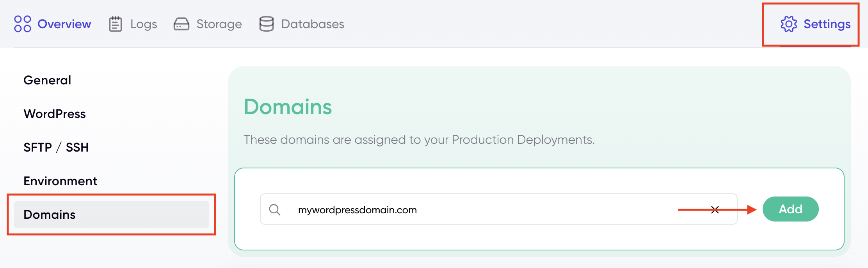Select the Storage drive icon
Screen dimensions: 868x268
tap(182, 23)
